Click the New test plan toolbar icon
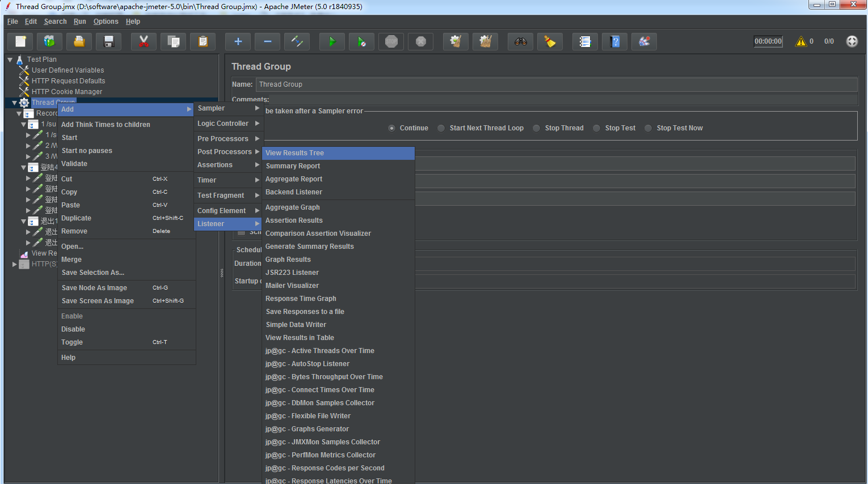868x484 pixels. pyautogui.click(x=20, y=41)
